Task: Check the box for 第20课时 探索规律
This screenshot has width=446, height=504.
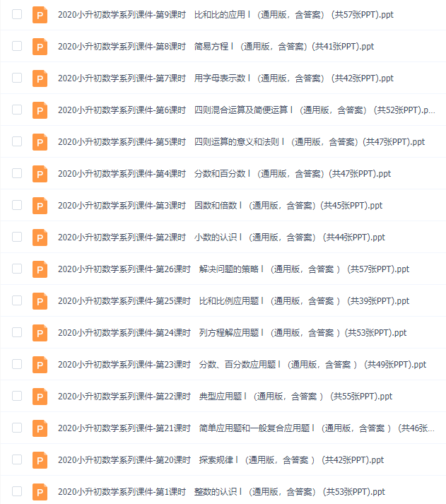Action: click(17, 459)
